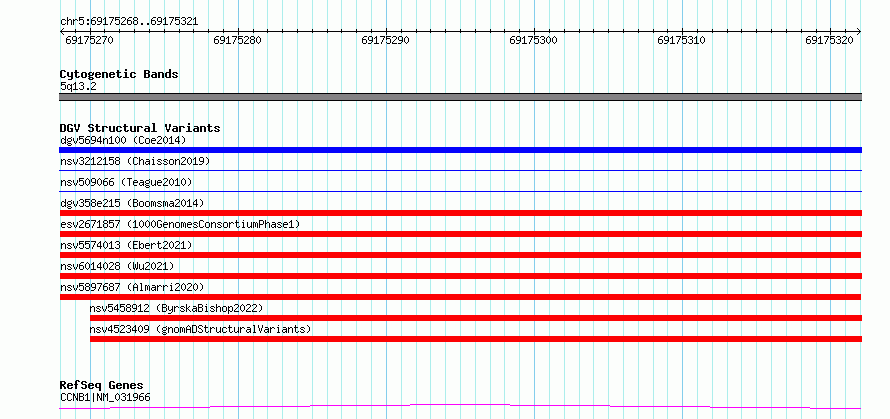Select the red nsv4523409 variant bar

tap(476, 339)
